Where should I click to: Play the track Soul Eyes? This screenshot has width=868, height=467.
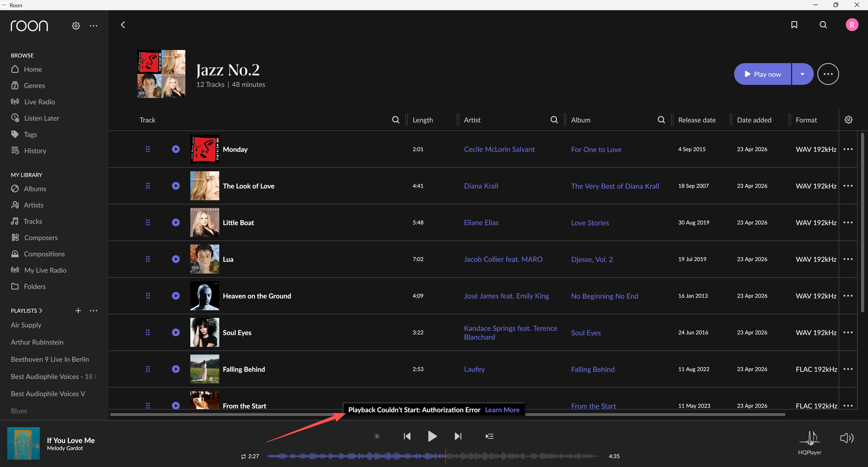click(x=176, y=332)
